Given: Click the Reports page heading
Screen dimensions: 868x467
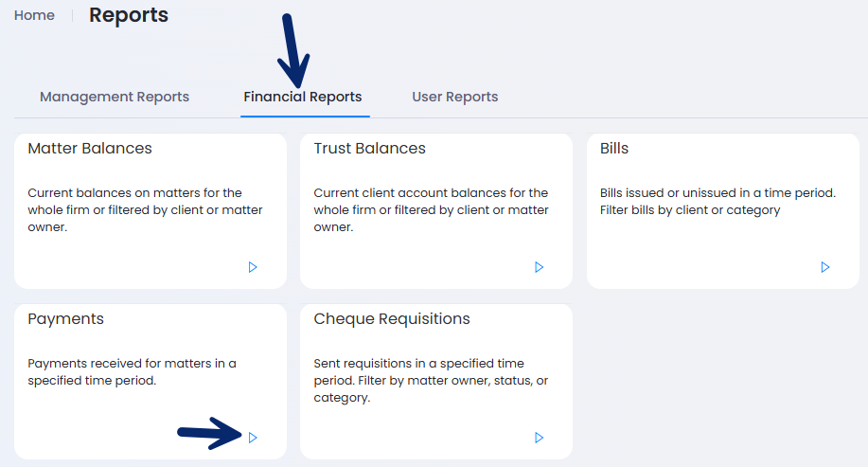Looking at the screenshot, I should click(x=129, y=15).
